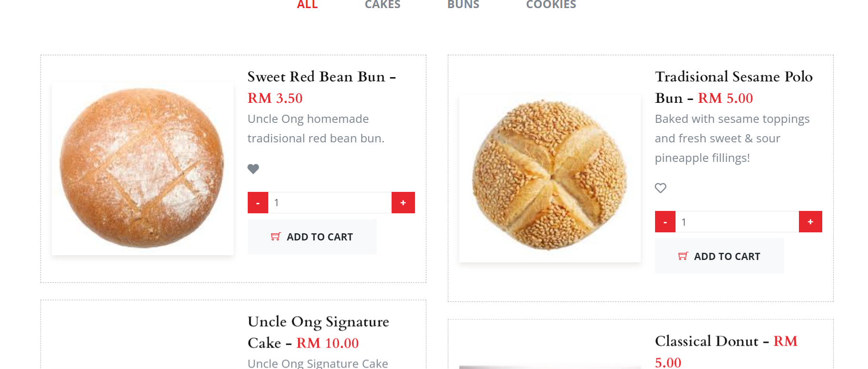
Task: Select the heart outline icon for Sesame Polo Bun
Action: [x=660, y=188]
